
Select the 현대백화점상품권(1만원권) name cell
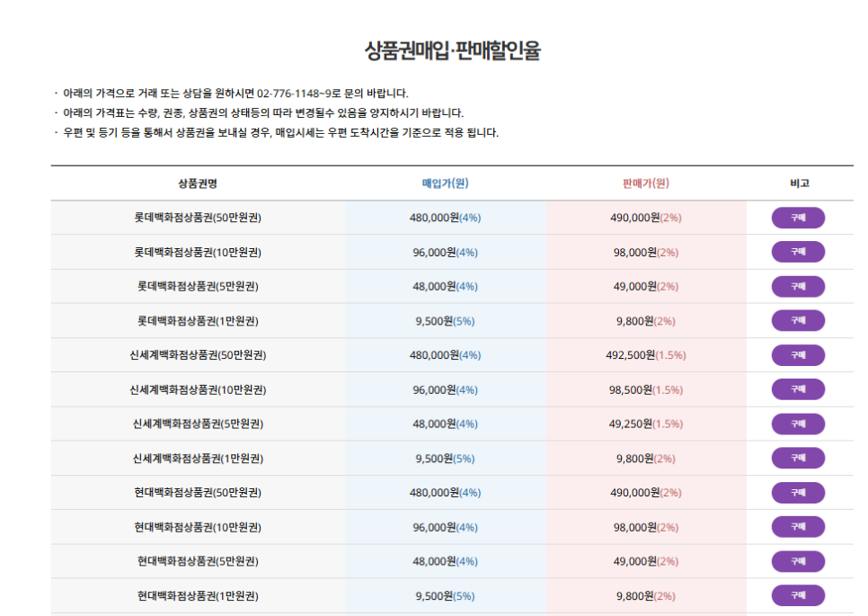click(x=198, y=595)
